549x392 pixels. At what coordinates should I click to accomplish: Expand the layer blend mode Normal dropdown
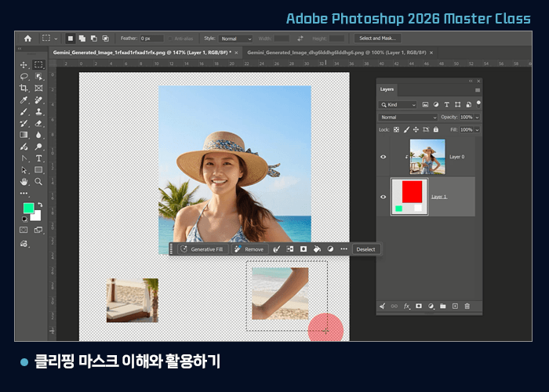(x=408, y=118)
